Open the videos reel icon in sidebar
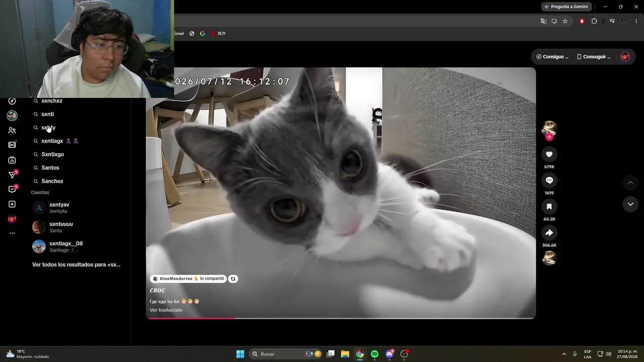The image size is (644, 362). [12, 145]
